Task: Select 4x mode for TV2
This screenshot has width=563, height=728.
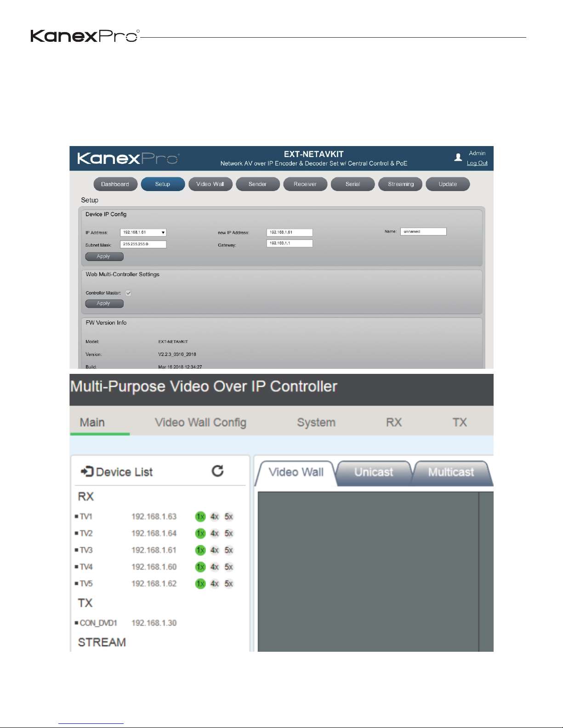Action: 215,533
